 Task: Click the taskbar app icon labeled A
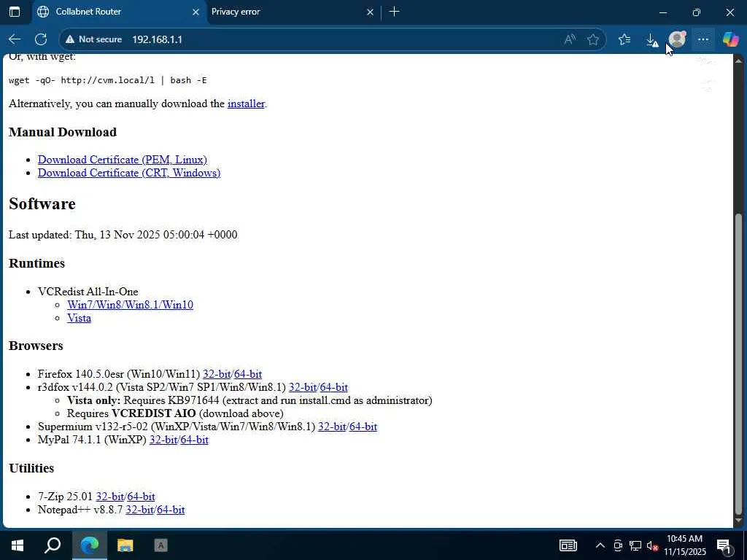pos(160,545)
